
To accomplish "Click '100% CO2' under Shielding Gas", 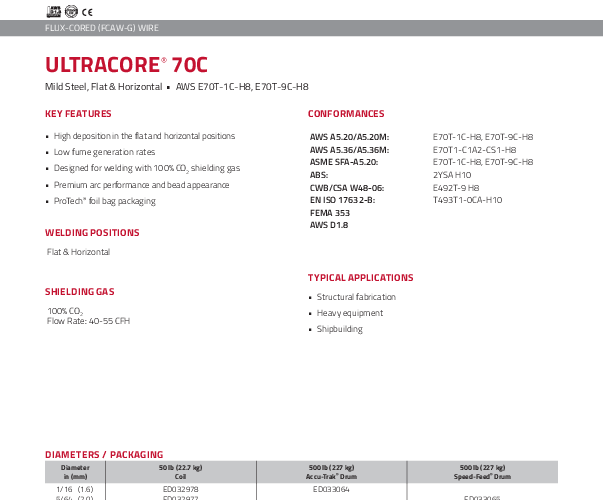I will tap(65, 311).
